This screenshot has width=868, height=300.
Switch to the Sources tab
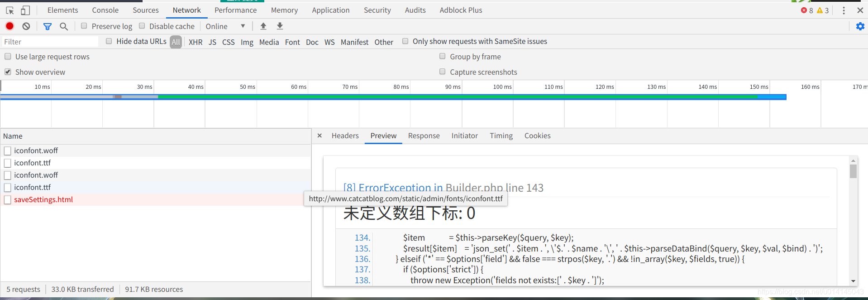tap(146, 10)
